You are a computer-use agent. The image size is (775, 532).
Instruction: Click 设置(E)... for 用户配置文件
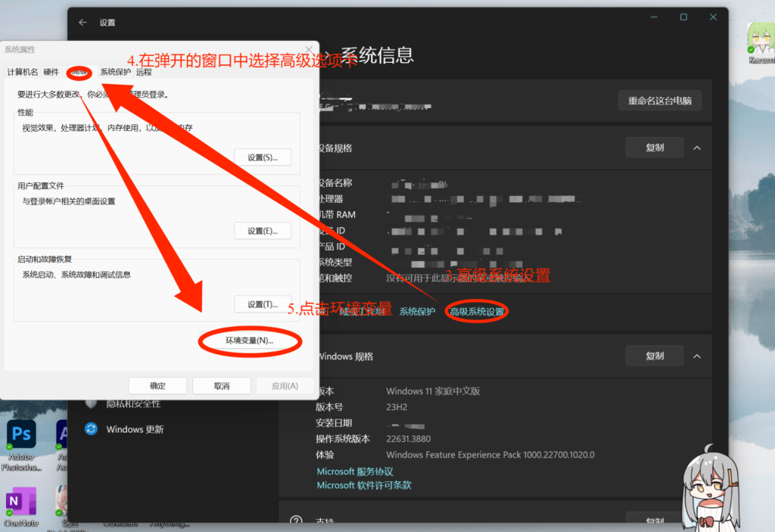click(263, 231)
